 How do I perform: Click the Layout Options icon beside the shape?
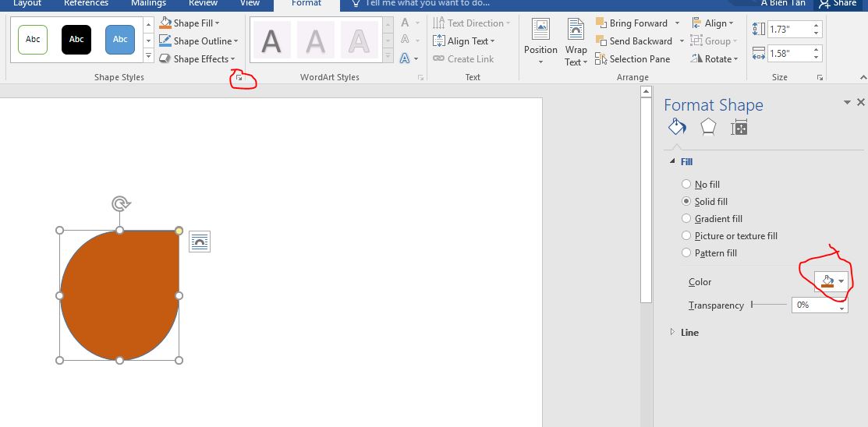click(x=200, y=242)
